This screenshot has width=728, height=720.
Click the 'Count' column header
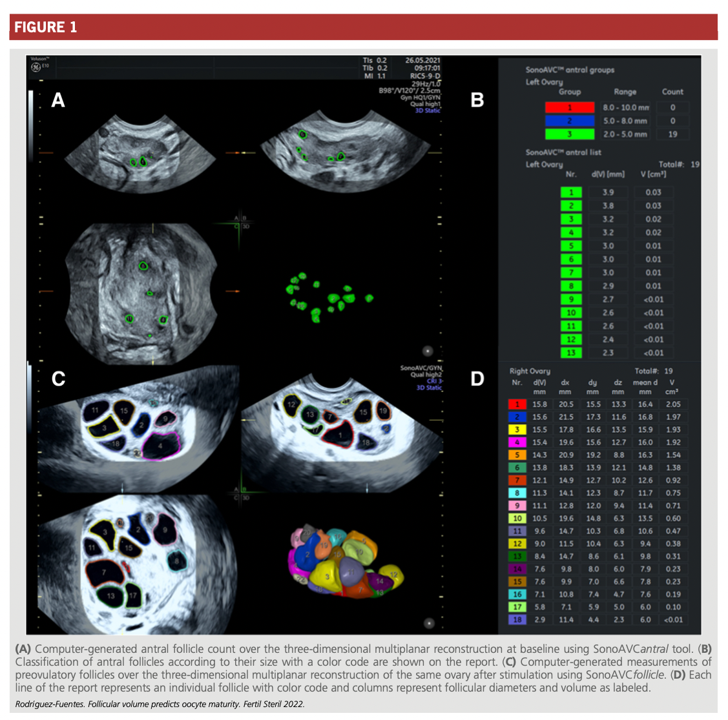tap(672, 92)
